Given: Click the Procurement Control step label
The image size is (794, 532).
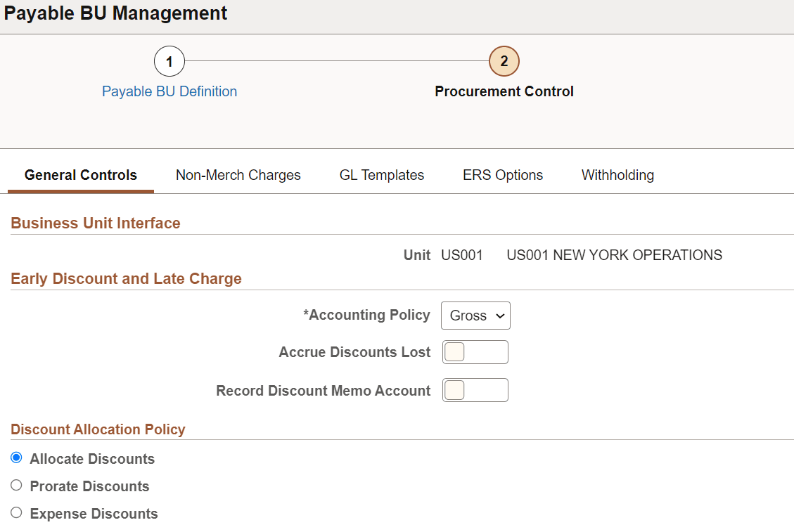Looking at the screenshot, I should [504, 91].
